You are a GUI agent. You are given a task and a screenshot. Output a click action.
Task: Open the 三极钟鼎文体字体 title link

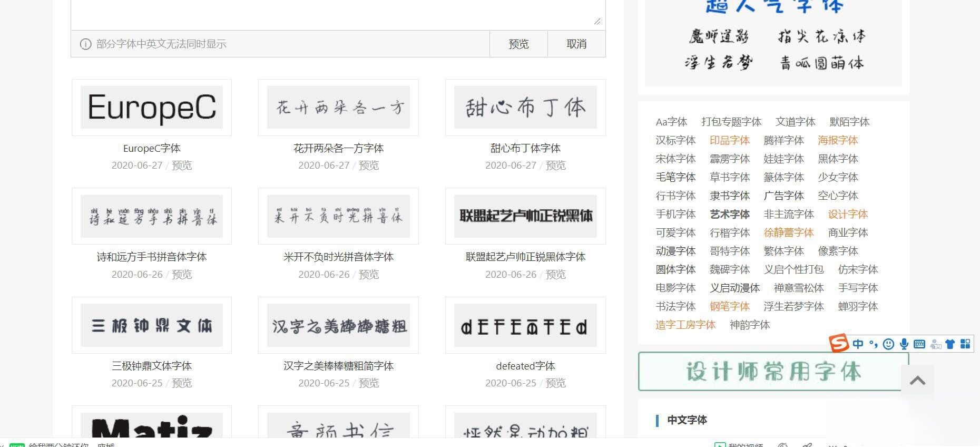point(152,366)
